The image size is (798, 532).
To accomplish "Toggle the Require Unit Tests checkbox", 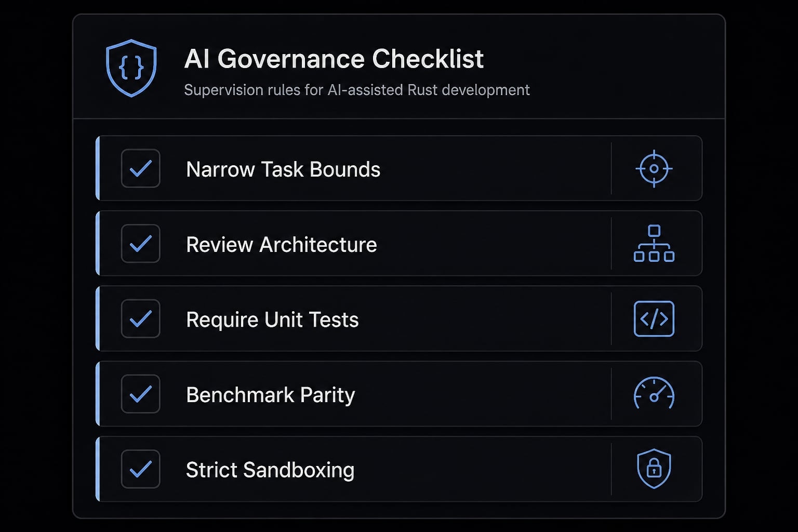I will pyautogui.click(x=141, y=318).
